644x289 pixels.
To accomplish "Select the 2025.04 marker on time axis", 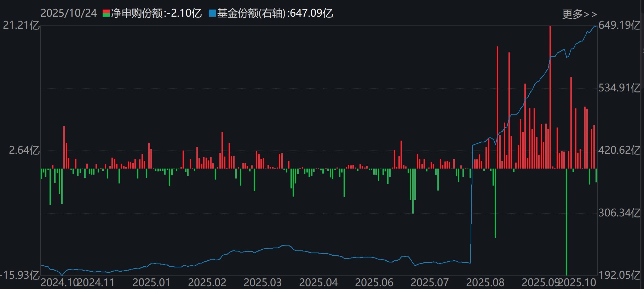I will click(x=318, y=282).
